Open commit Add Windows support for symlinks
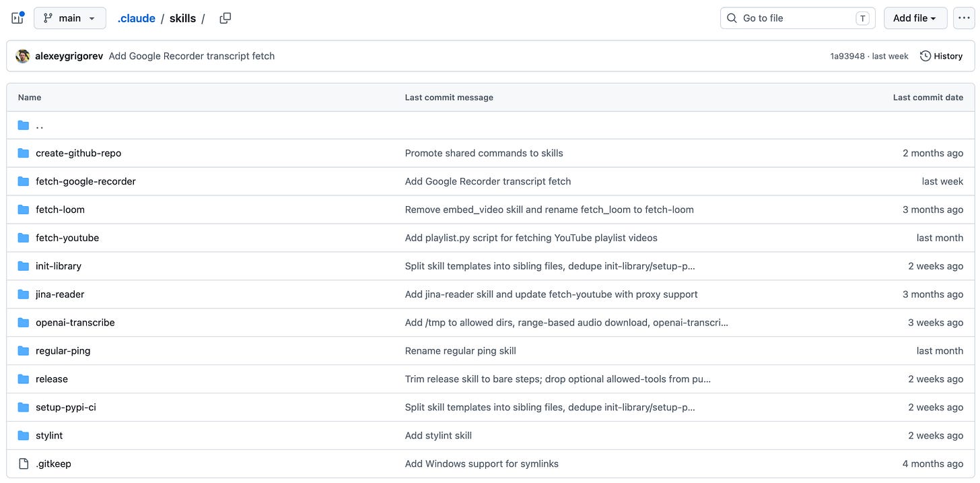Image resolution: width=980 pixels, height=483 pixels. (x=482, y=464)
